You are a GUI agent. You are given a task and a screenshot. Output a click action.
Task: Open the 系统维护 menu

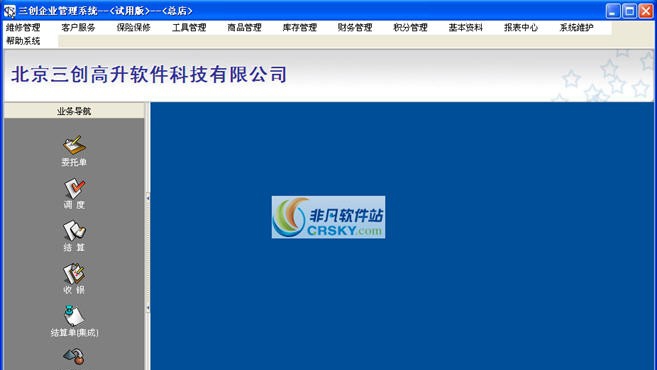pos(576,28)
